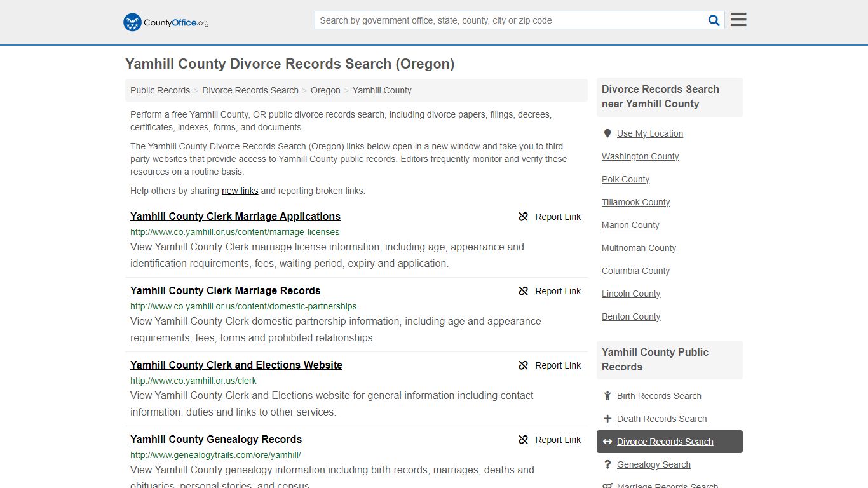
Task: Click the broken link icon beside Genealogy Records
Action: pos(524,440)
